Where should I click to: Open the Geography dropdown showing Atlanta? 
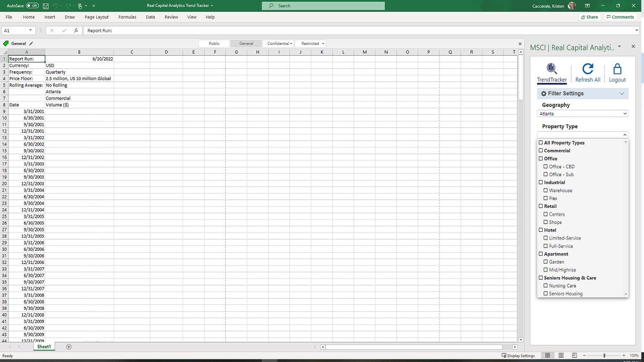coord(583,114)
